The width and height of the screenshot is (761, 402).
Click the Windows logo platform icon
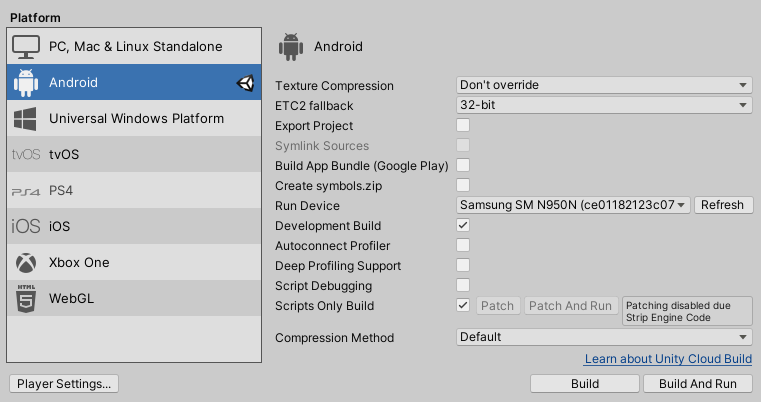(25, 119)
